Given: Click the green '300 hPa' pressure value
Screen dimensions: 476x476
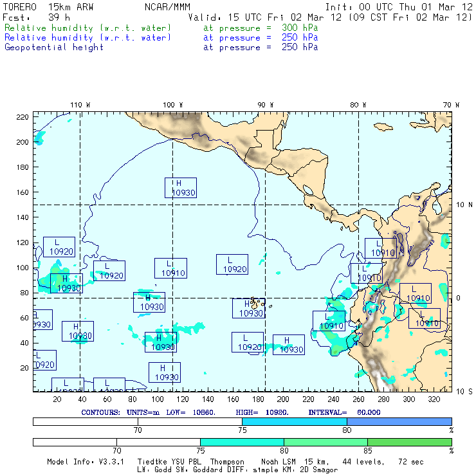Looking at the screenshot, I should [x=300, y=28].
